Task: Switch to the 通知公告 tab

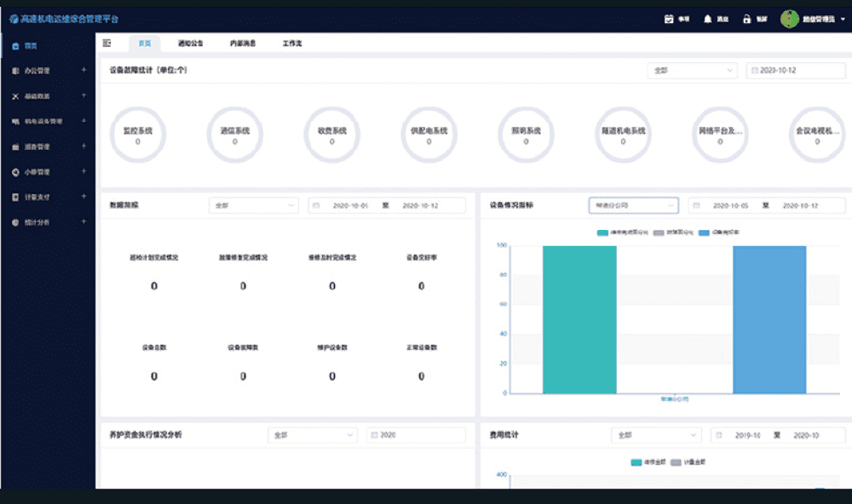Action: pyautogui.click(x=190, y=43)
